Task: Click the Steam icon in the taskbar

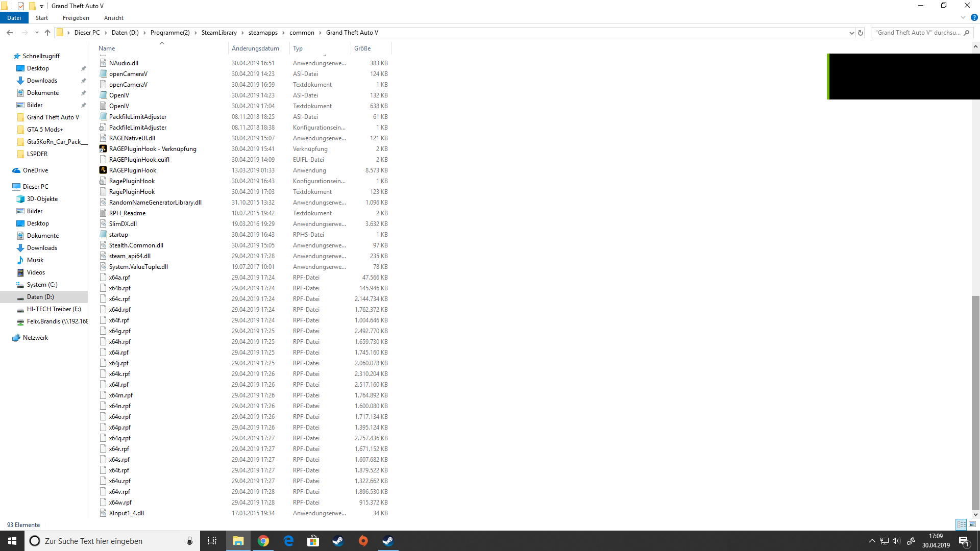Action: coord(338,541)
